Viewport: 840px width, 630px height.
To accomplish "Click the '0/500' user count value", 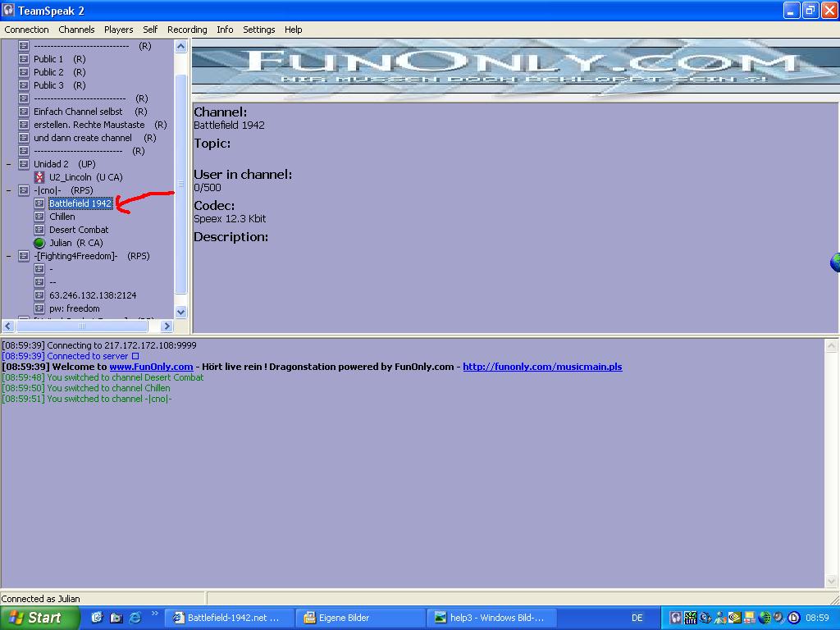I will point(208,188).
